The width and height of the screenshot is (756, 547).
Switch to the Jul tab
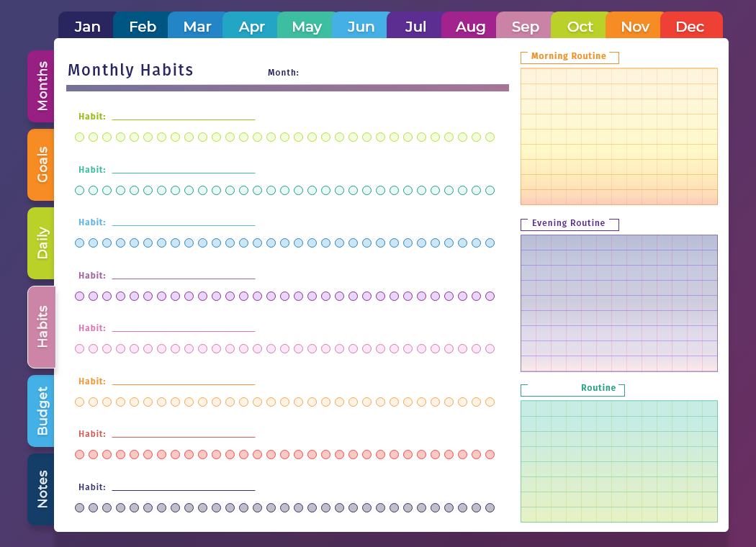(x=415, y=26)
